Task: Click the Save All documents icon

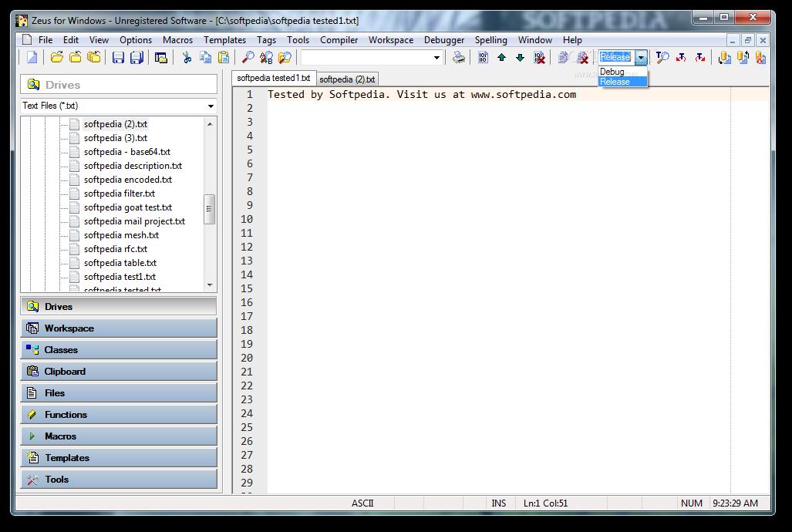Action: [x=137, y=56]
